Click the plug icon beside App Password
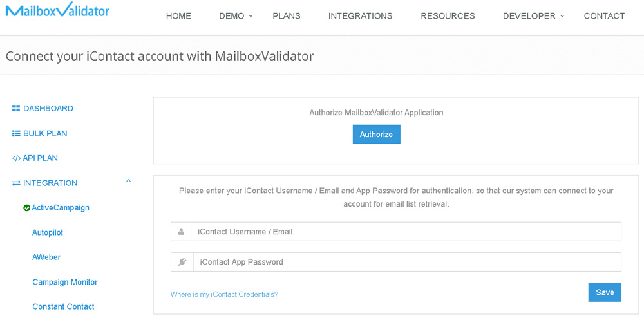 (182, 262)
